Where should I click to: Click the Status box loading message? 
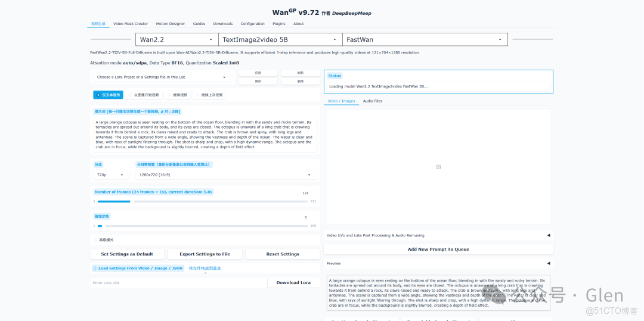click(438, 86)
